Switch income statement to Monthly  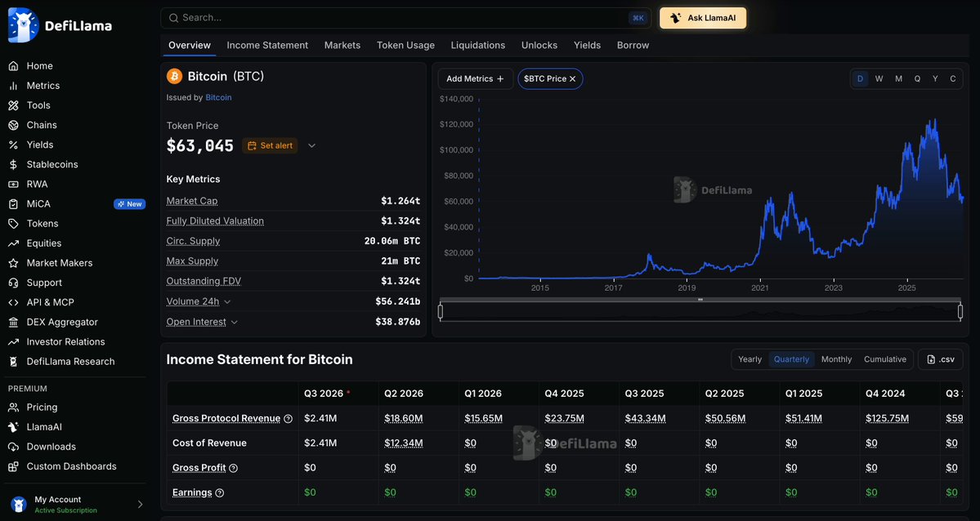point(836,359)
